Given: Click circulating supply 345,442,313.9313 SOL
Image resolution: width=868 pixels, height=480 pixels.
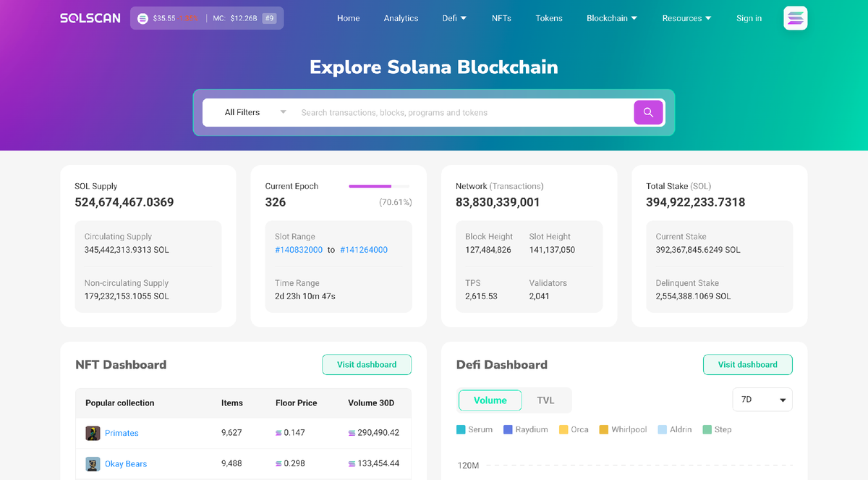Looking at the screenshot, I should tap(127, 250).
